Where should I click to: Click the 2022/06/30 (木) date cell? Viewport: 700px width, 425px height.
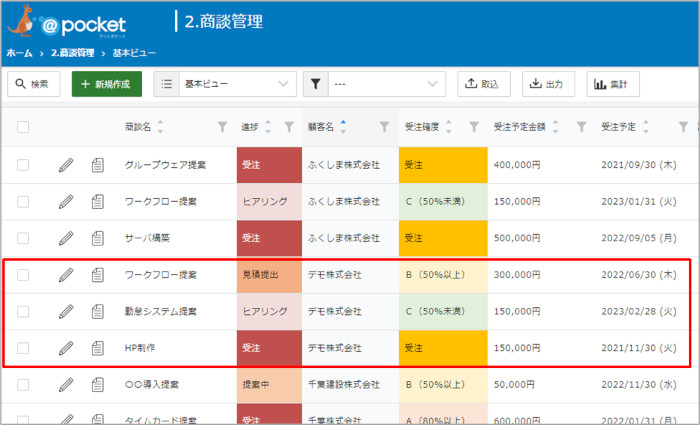639,275
